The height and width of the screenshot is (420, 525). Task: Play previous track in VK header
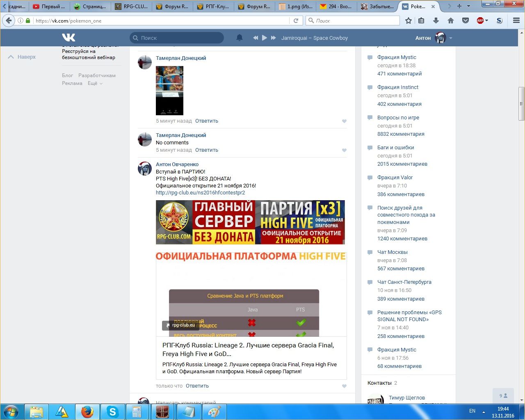pyautogui.click(x=256, y=38)
